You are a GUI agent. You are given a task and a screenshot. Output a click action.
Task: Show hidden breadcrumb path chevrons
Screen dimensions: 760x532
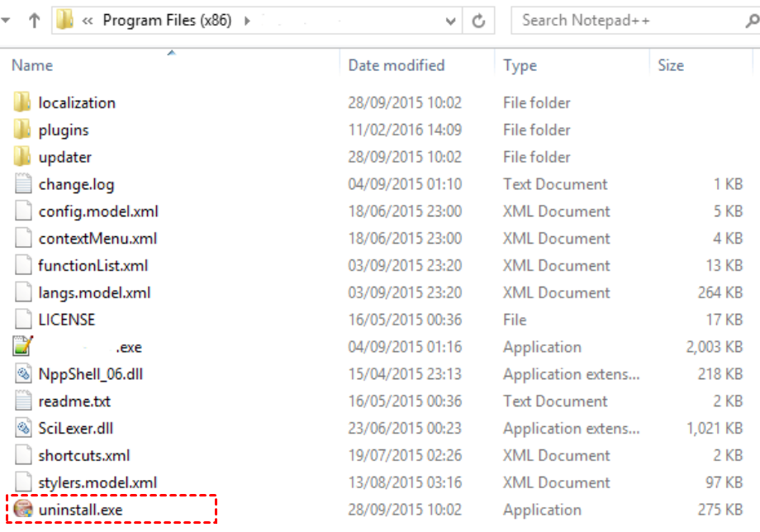(x=87, y=21)
